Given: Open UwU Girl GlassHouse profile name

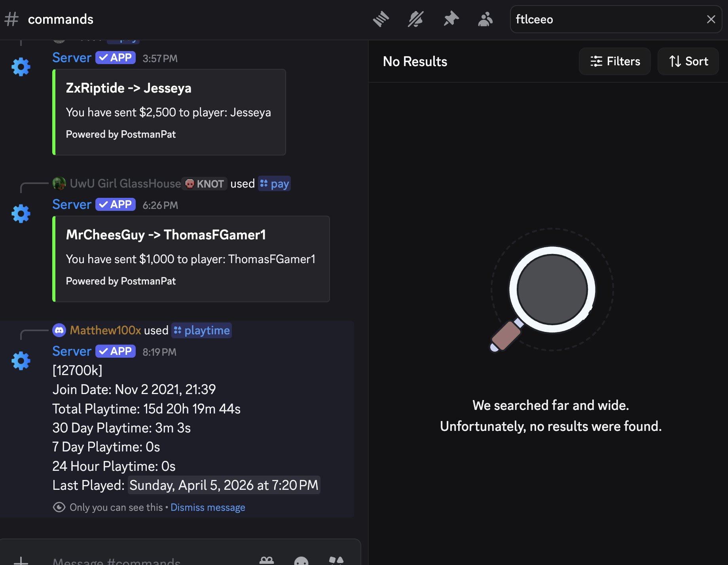Looking at the screenshot, I should pos(125,184).
